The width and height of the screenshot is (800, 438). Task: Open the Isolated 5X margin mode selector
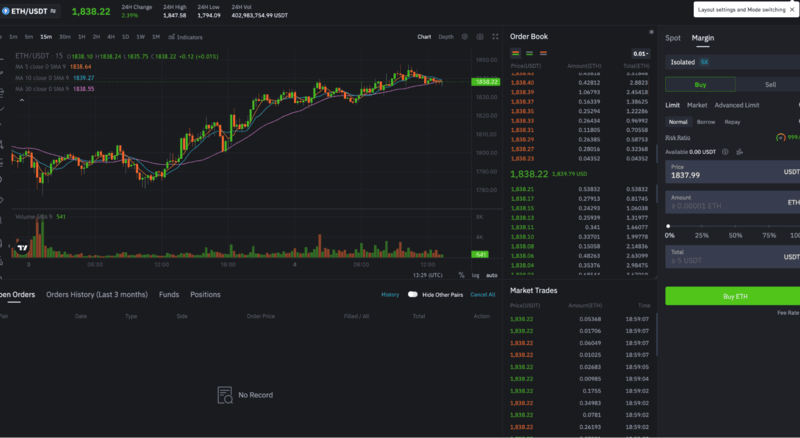[x=733, y=62]
